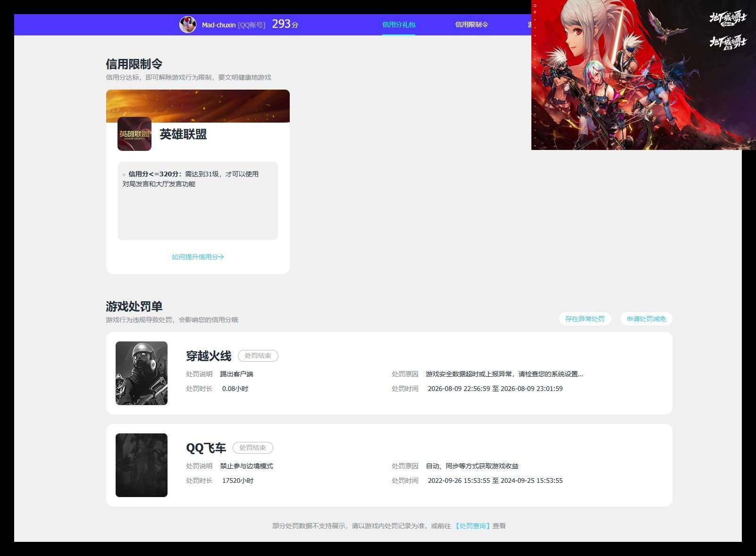Screen dimensions: 756x556
Task: Click the top 地下城与勇士 logo in banner
Action: pyautogui.click(x=728, y=18)
